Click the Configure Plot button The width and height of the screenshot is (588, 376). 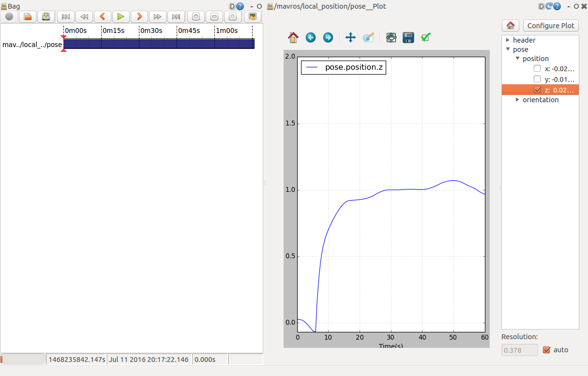tap(551, 26)
